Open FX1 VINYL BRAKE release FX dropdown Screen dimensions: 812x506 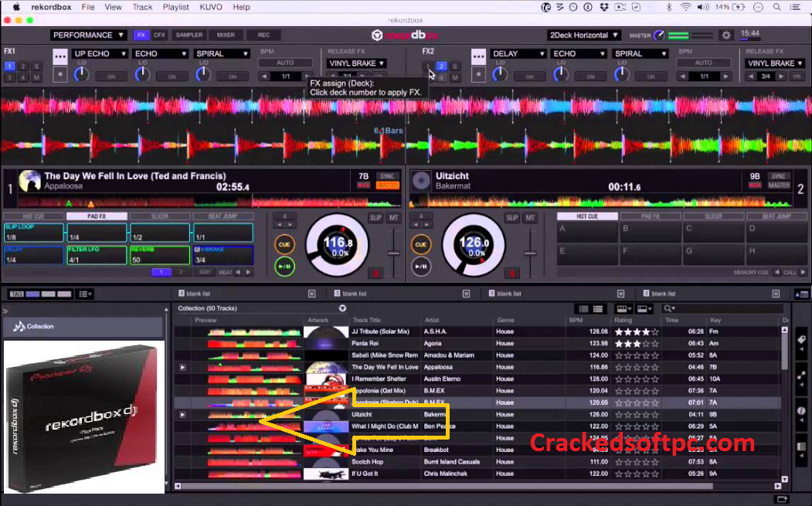click(357, 63)
